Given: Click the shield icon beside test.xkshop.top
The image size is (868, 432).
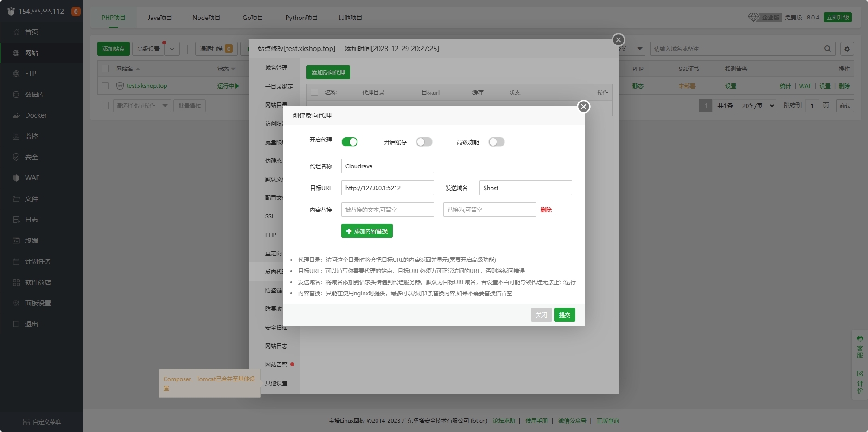Looking at the screenshot, I should pos(120,86).
